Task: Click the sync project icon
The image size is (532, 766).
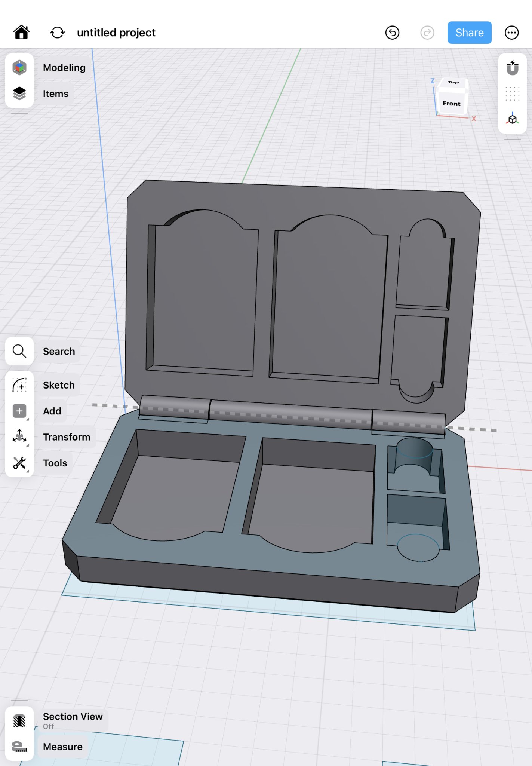Action: (57, 33)
